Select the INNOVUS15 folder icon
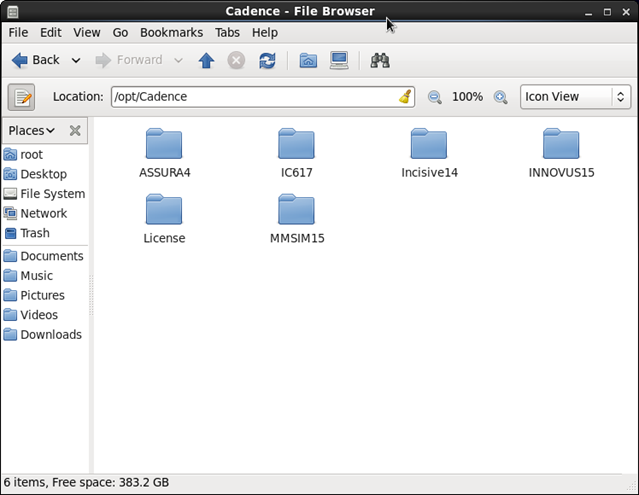Image resolution: width=639 pixels, height=495 pixels. click(561, 143)
